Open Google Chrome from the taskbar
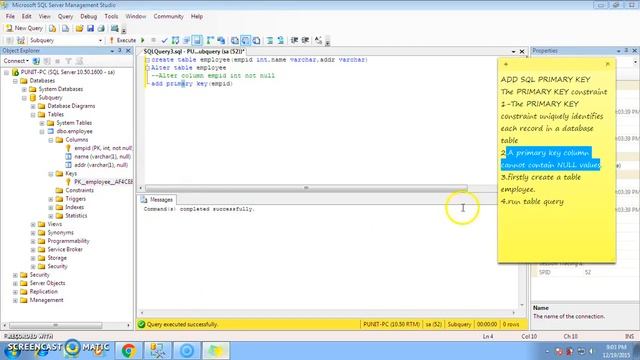Viewport: 640px width, 360px height. 129,351
